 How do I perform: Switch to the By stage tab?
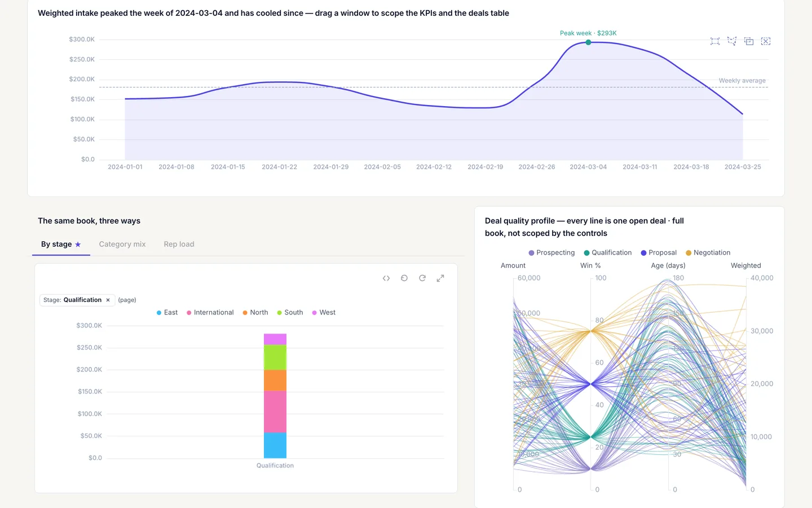pos(61,244)
